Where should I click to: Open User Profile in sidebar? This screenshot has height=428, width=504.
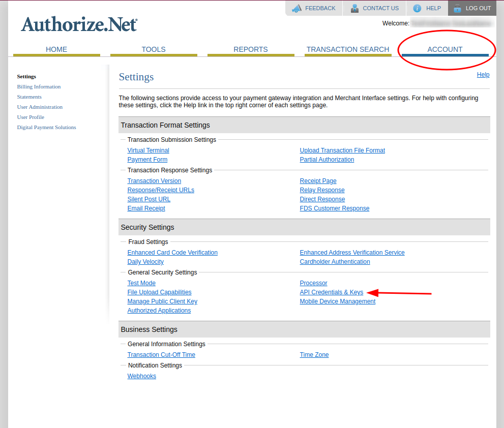(x=31, y=117)
